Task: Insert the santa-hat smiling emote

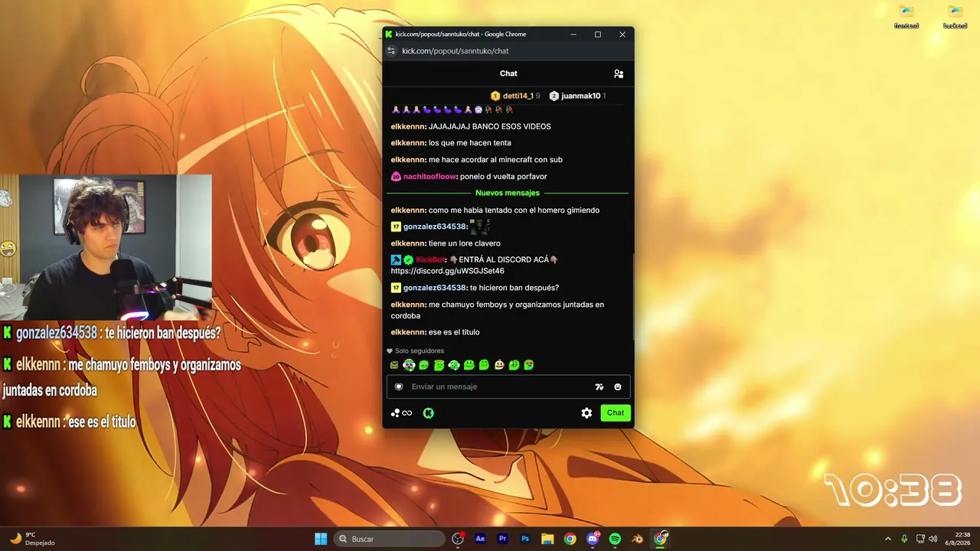Action: (499, 365)
